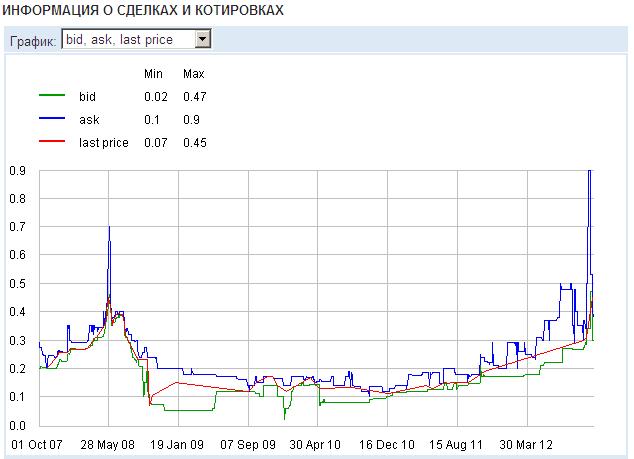The image size is (634, 459).
Task: Click the '16 Dec 10' date label
Action: point(387,445)
